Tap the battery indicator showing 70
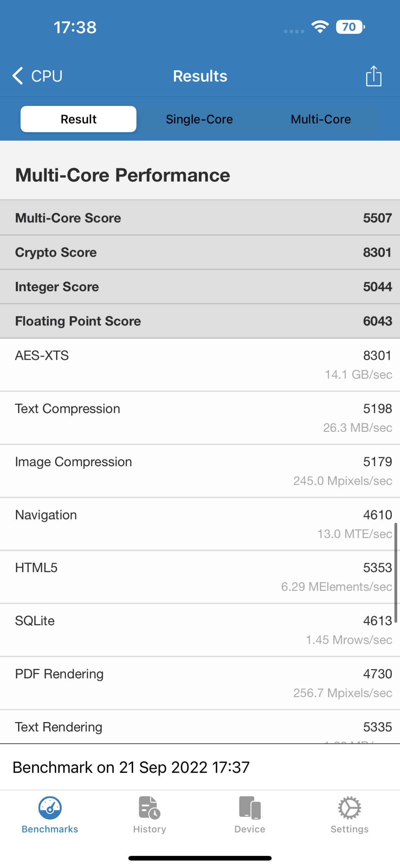The width and height of the screenshot is (400, 868). point(350,27)
